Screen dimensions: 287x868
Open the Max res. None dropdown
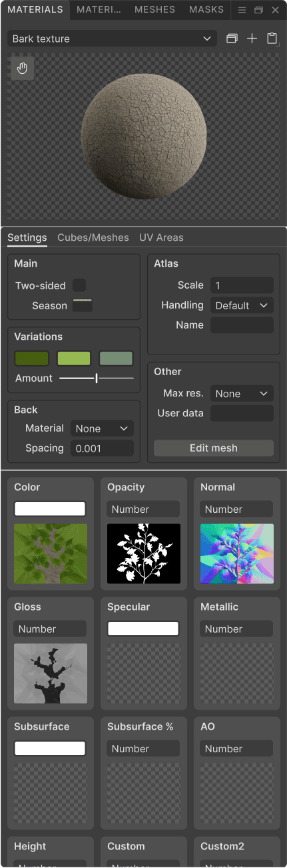pyautogui.click(x=242, y=393)
